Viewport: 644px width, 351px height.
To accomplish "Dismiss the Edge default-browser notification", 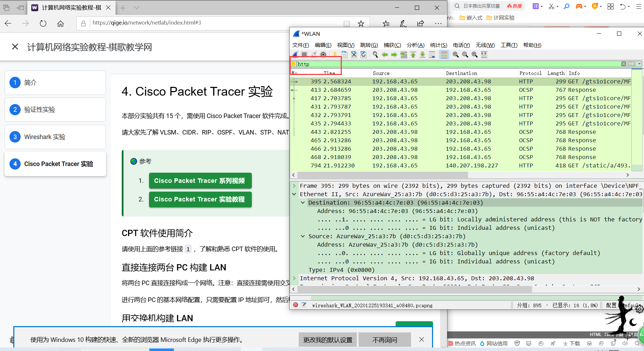I will coord(422,339).
